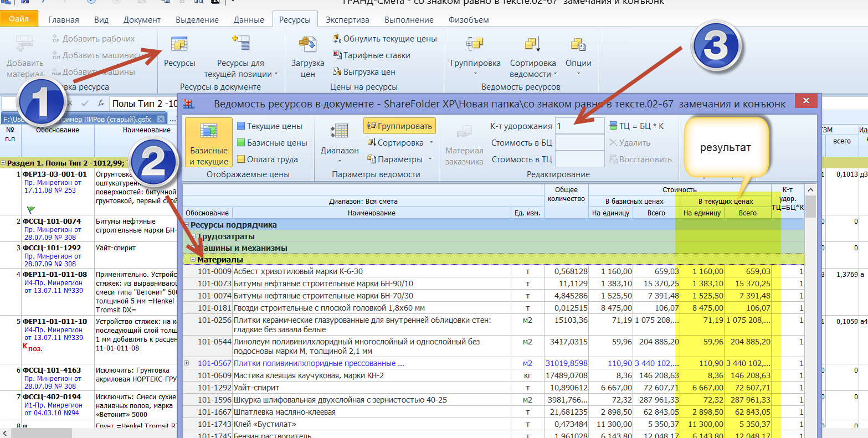Open Тарифные ставки
The image size is (868, 438).
coord(372,55)
